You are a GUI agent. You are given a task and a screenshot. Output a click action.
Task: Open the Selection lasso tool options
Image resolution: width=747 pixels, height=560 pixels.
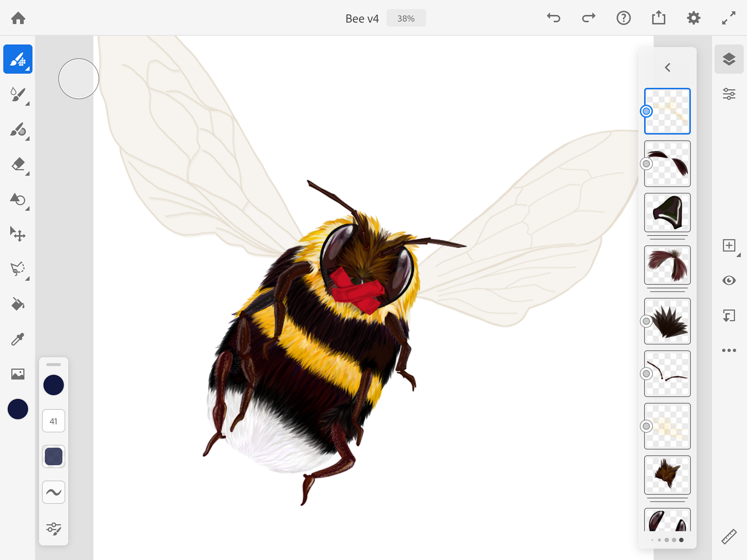coord(18,269)
